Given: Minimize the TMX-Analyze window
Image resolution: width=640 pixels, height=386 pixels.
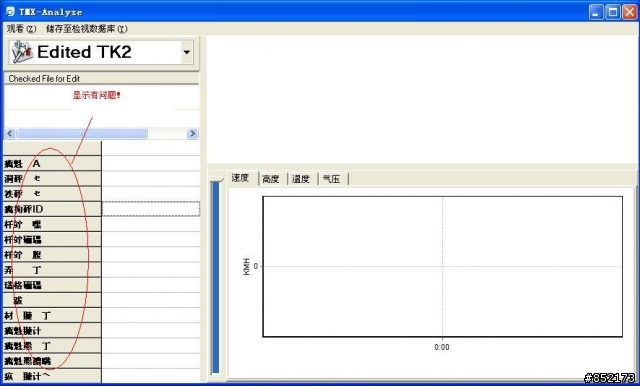Looking at the screenshot, I should click(x=596, y=12).
